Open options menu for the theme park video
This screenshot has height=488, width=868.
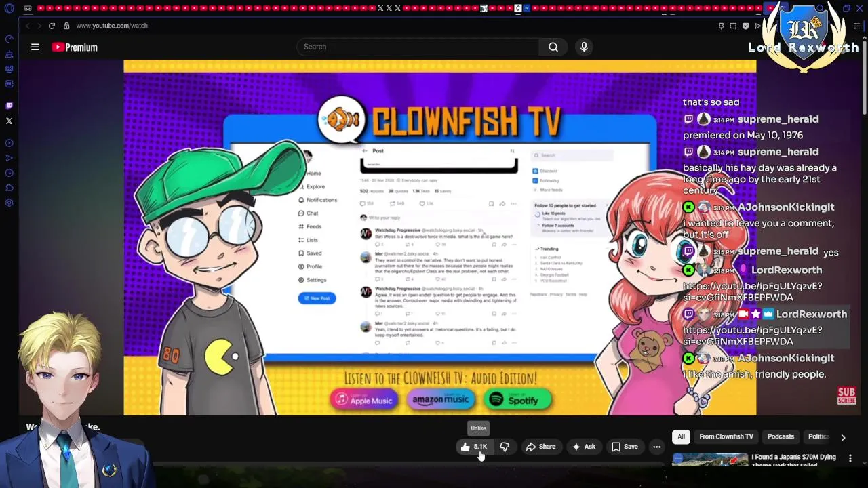click(850, 458)
